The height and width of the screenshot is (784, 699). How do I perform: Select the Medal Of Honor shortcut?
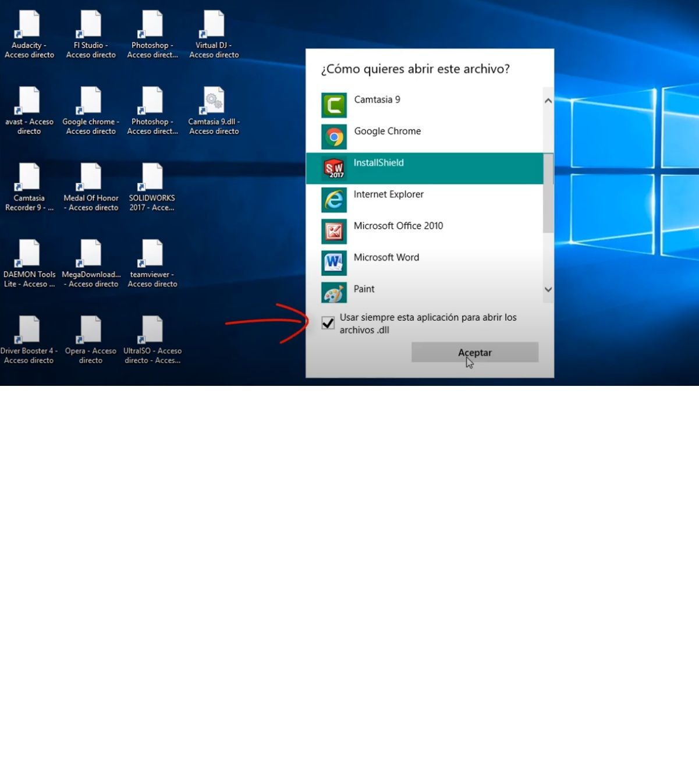tap(91, 187)
